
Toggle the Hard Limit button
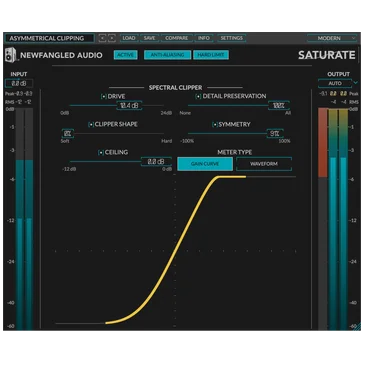(211, 55)
